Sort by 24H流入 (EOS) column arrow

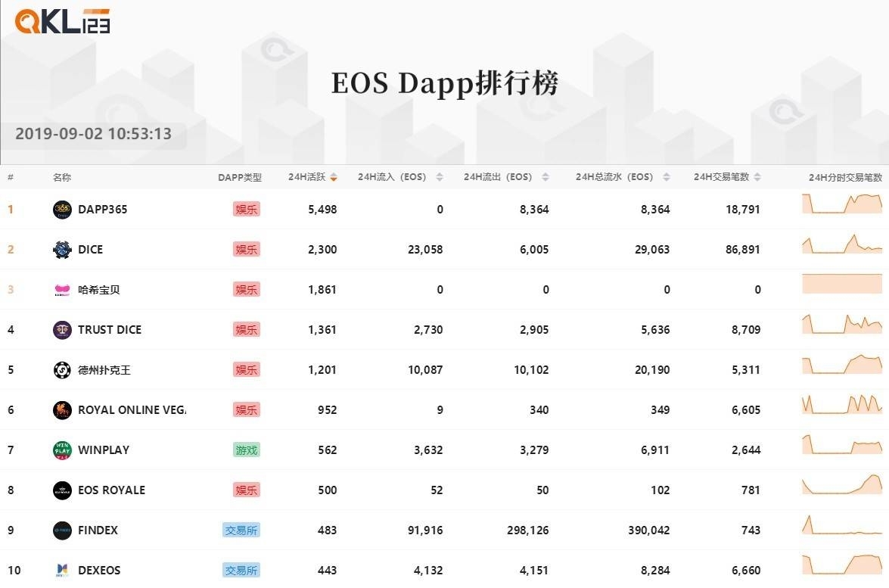pyautogui.click(x=440, y=178)
